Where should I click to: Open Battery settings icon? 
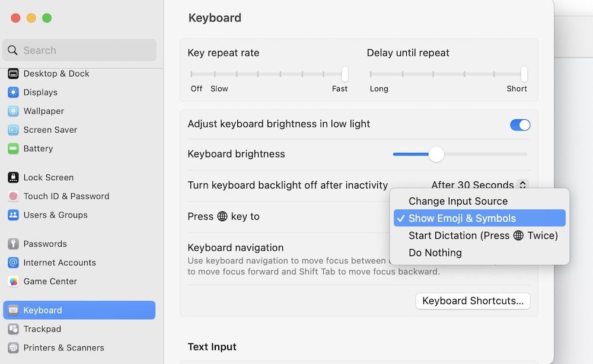(x=13, y=149)
